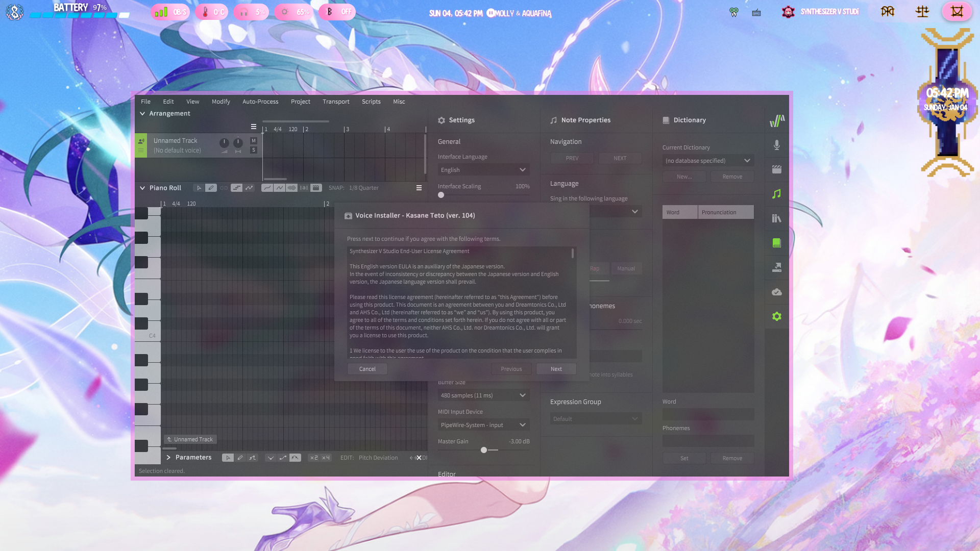Open the Auto-Process menu
This screenshot has width=980, height=551.
click(260, 102)
